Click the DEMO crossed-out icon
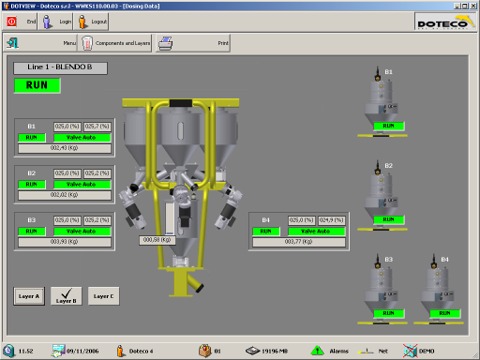Image resolution: width=480 pixels, height=360 pixels. click(410, 351)
